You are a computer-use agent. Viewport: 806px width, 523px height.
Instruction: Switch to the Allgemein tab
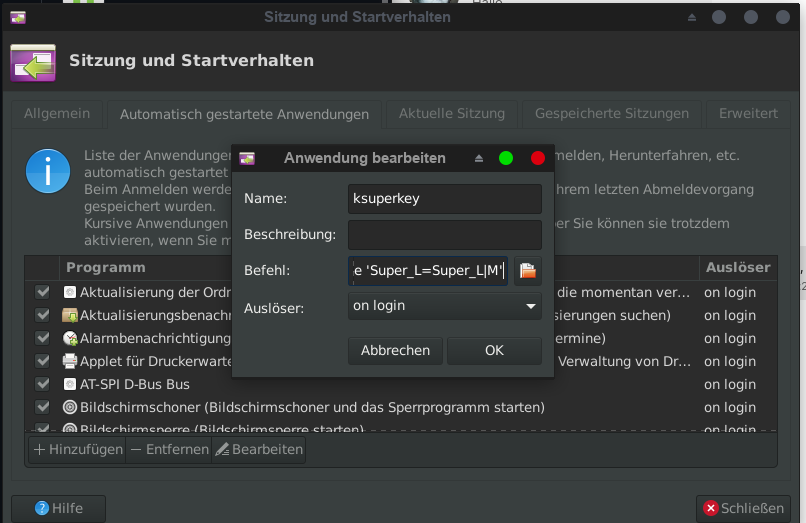click(x=57, y=114)
